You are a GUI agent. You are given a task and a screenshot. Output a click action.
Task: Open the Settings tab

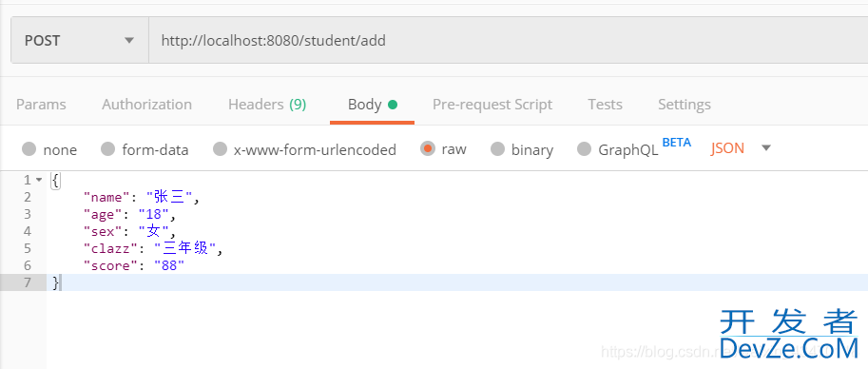685,105
